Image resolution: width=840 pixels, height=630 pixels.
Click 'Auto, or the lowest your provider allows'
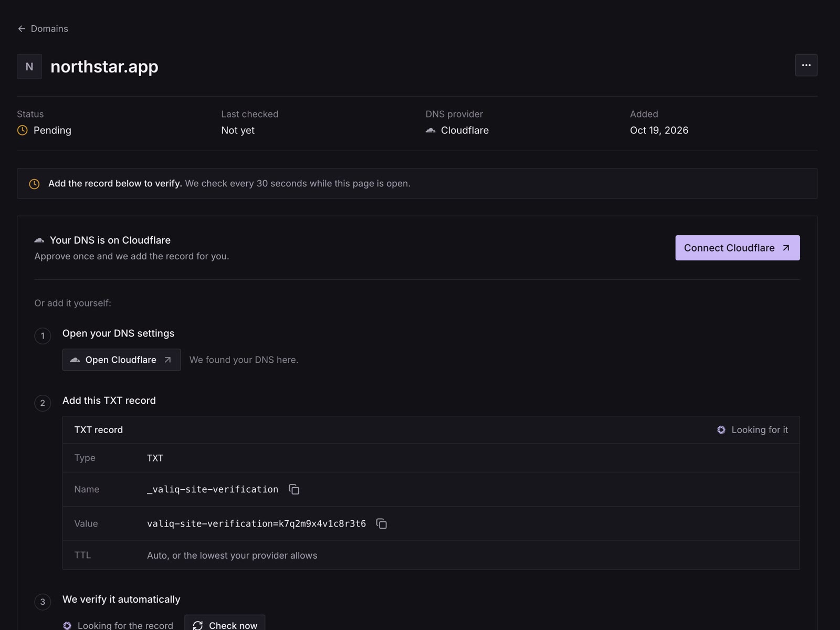click(232, 555)
